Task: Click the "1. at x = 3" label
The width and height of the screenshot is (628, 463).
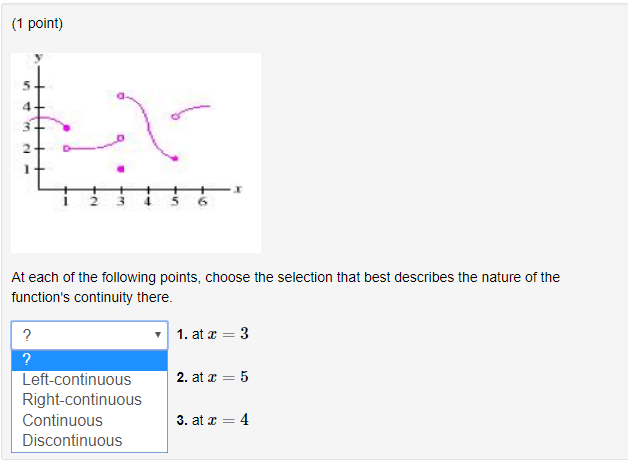Action: tap(212, 334)
